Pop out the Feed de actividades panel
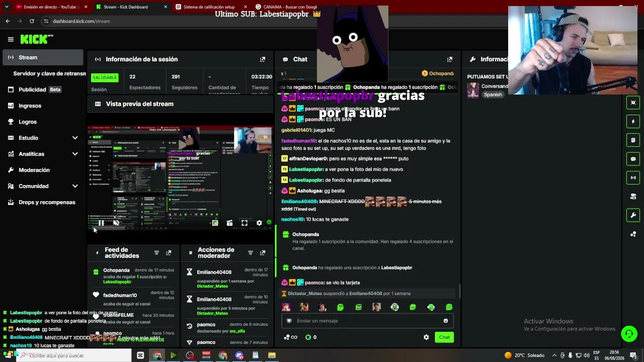Viewport: 644px width, 362px height. [169, 253]
